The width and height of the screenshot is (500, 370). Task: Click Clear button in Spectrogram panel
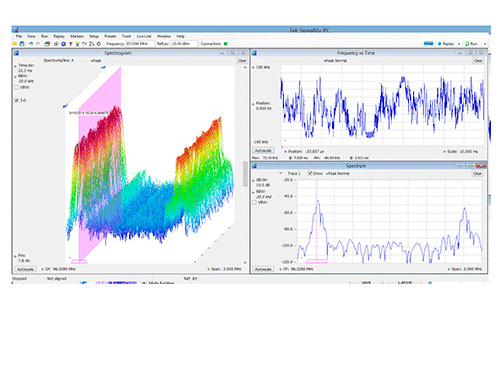pos(242,61)
